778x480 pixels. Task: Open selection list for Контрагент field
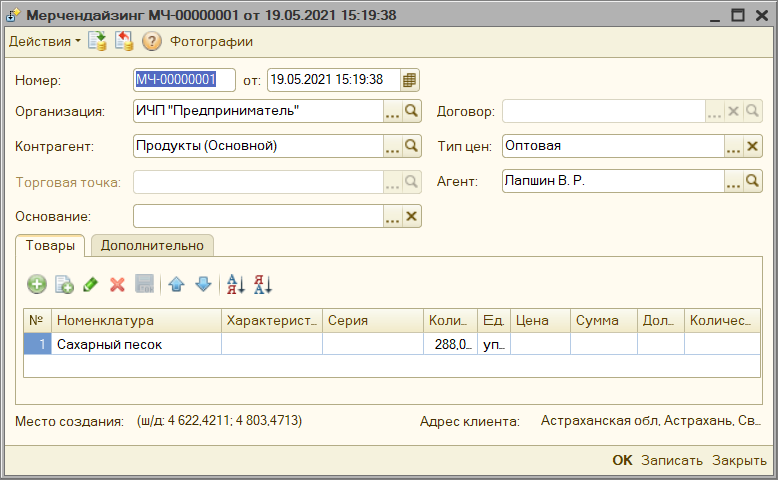[x=393, y=146]
